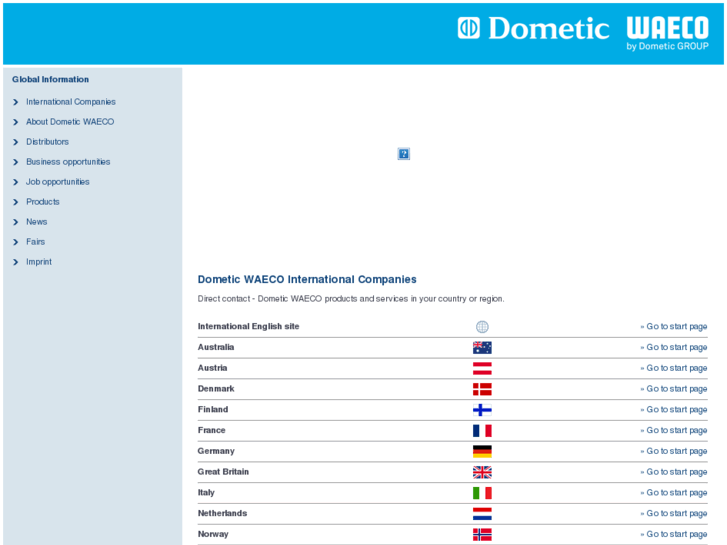Click the Denmark flag icon
727x545 pixels.
[x=482, y=389]
